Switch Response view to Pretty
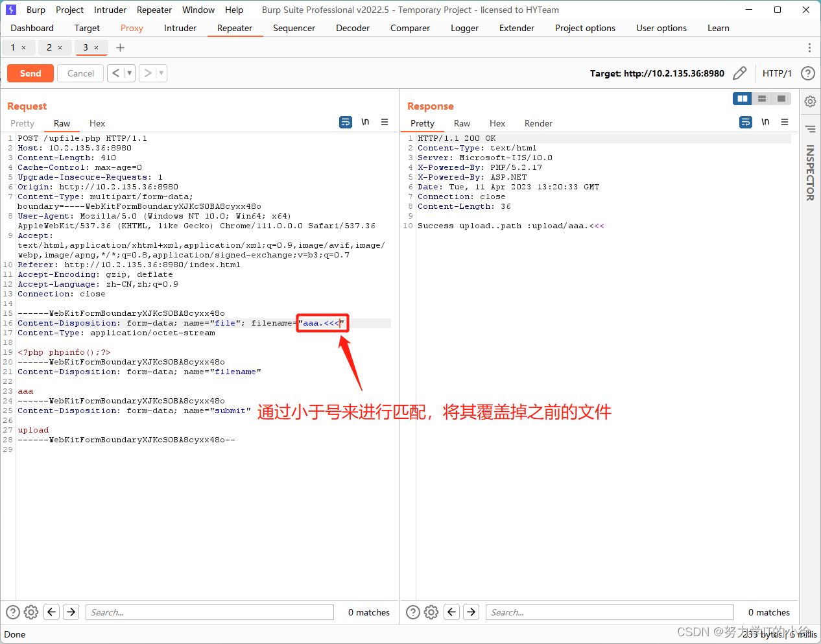The width and height of the screenshot is (821, 644). [423, 123]
